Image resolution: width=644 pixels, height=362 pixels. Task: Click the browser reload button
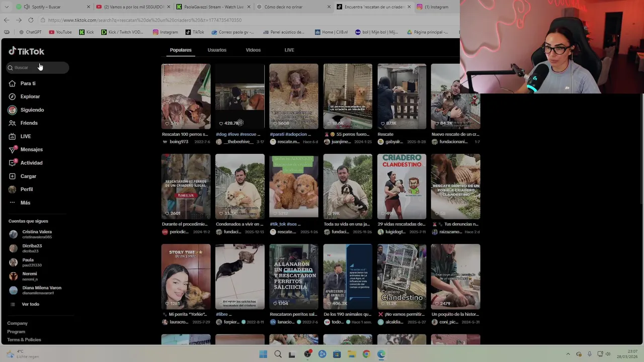click(31, 20)
